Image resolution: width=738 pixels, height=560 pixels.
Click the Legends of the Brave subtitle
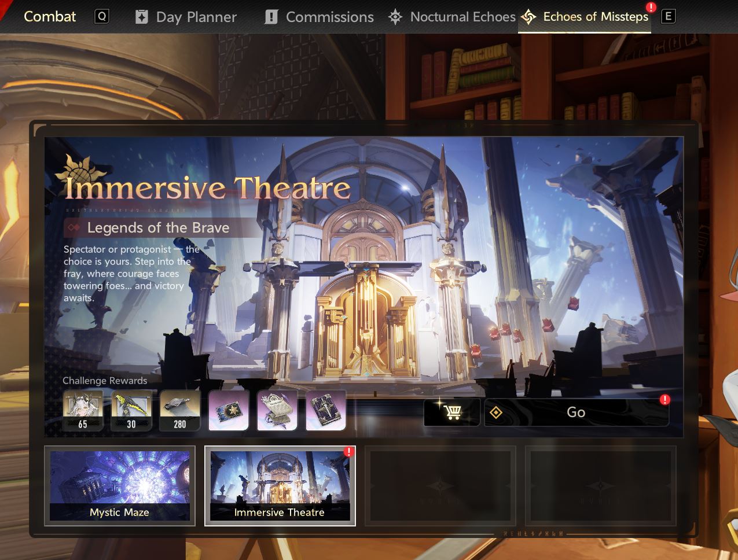coord(158,228)
